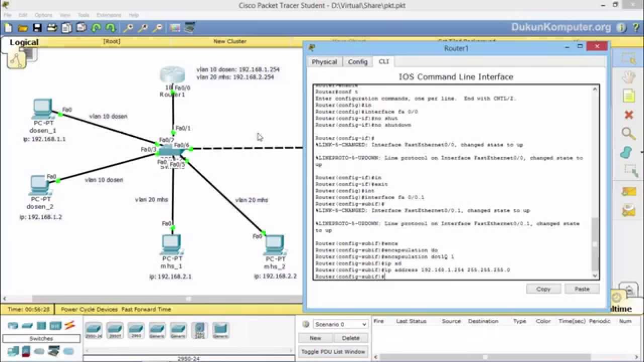The height and width of the screenshot is (362, 644).
Task: Open the Drawing Palette icon
Action: point(175,28)
